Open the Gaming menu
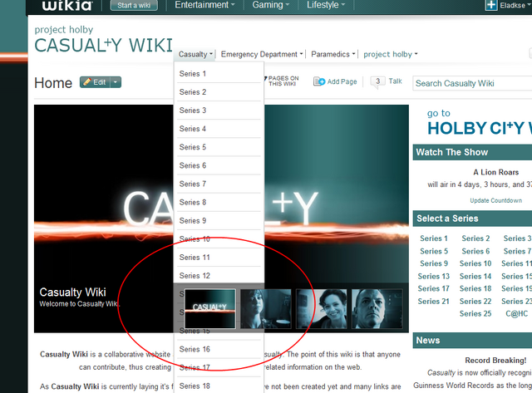 [271, 5]
